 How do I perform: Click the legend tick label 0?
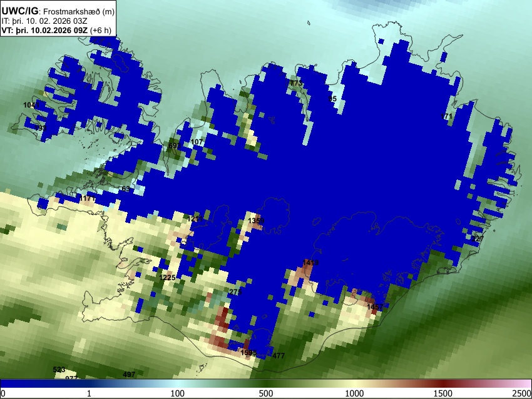tap(3, 393)
